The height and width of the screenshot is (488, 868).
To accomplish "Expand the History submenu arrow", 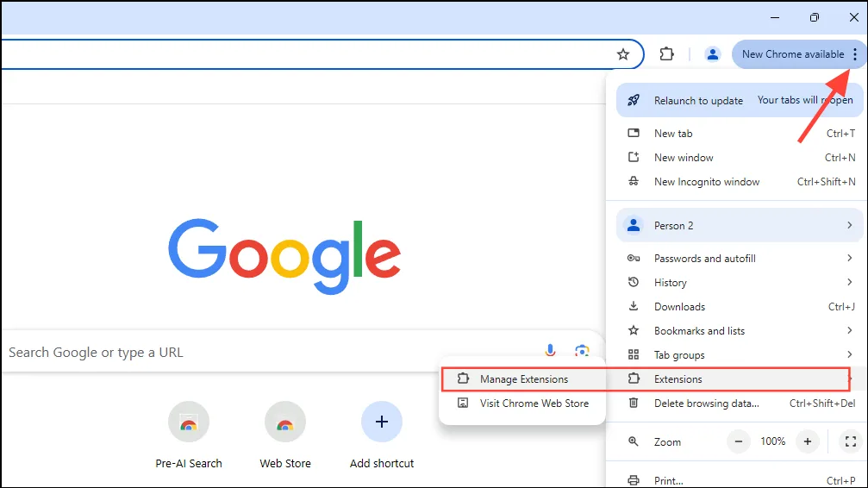I will 849,283.
